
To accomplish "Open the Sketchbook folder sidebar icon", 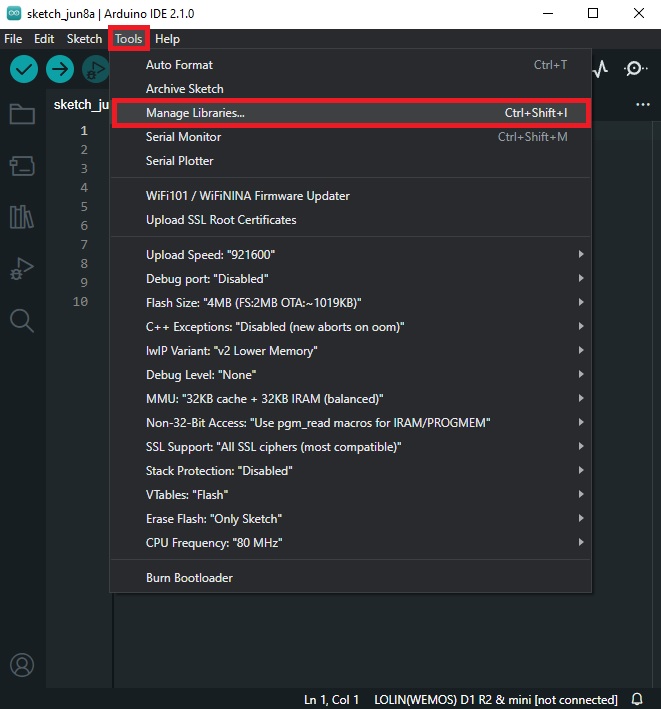I will 22,114.
